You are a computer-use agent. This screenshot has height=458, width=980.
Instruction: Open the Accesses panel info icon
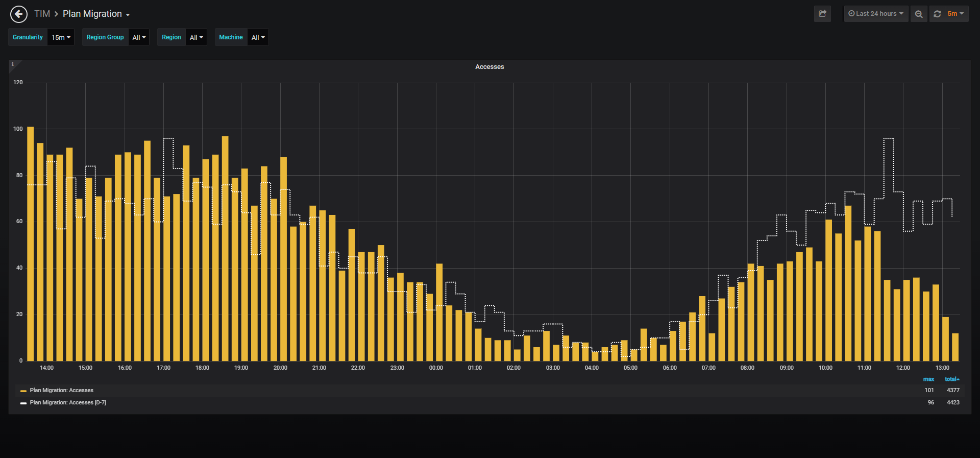coord(13,64)
